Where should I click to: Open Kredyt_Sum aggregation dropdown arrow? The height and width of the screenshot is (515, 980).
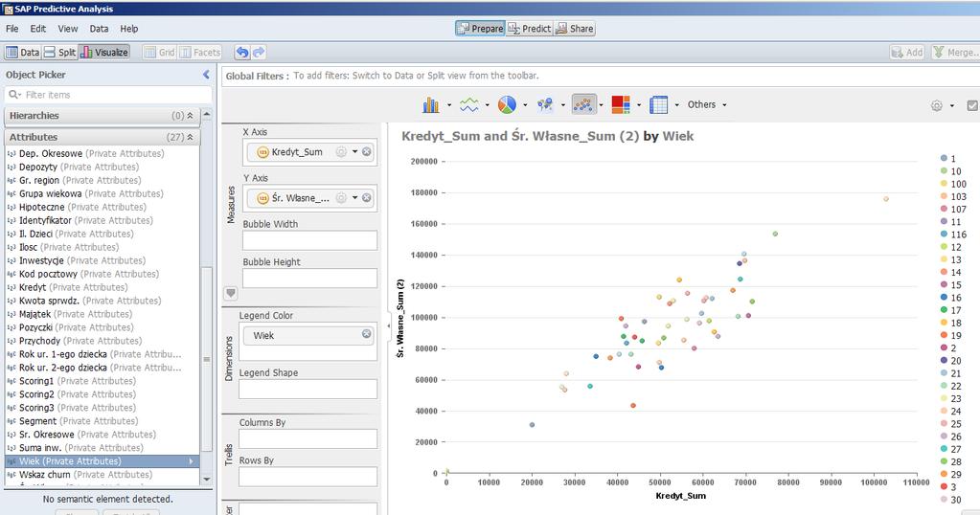click(354, 151)
